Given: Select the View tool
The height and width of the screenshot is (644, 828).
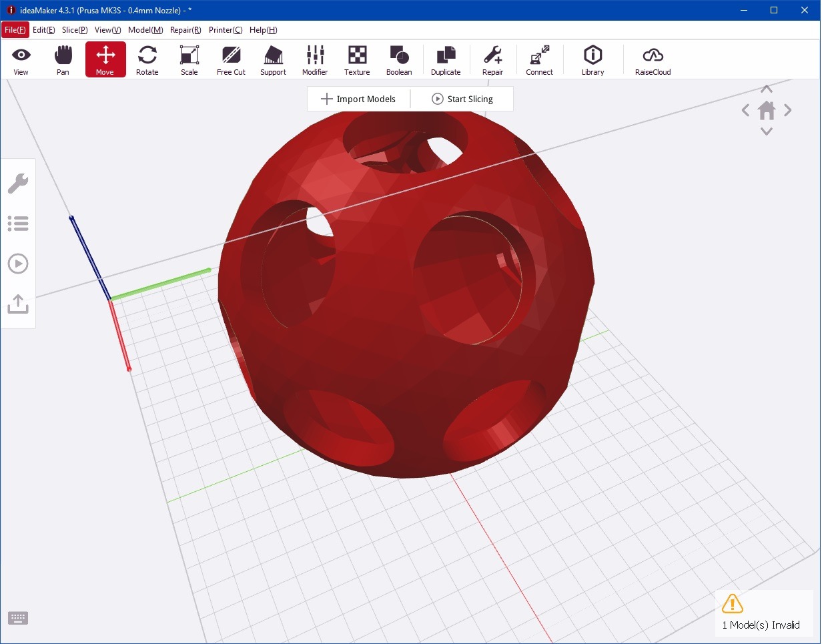Looking at the screenshot, I should coord(21,60).
